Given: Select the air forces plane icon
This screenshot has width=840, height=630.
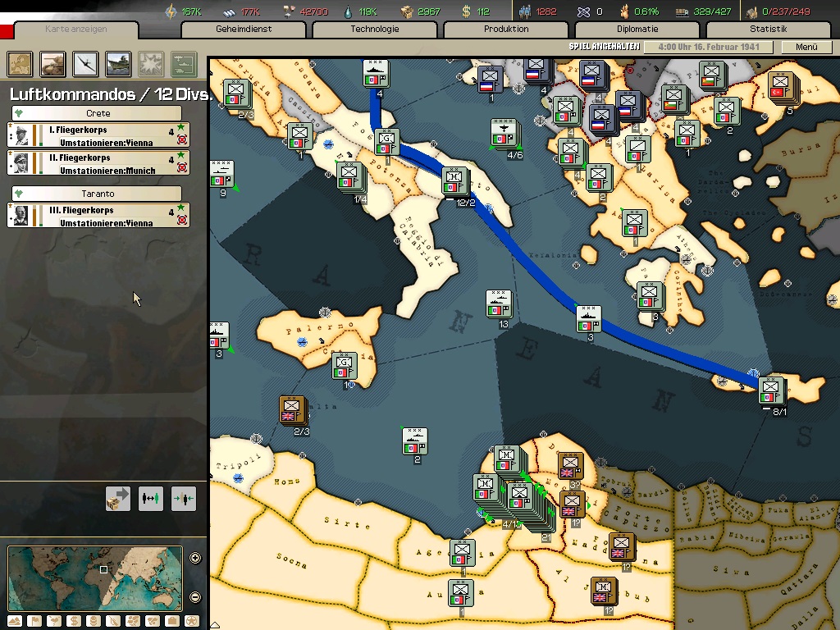Looking at the screenshot, I should 85,63.
